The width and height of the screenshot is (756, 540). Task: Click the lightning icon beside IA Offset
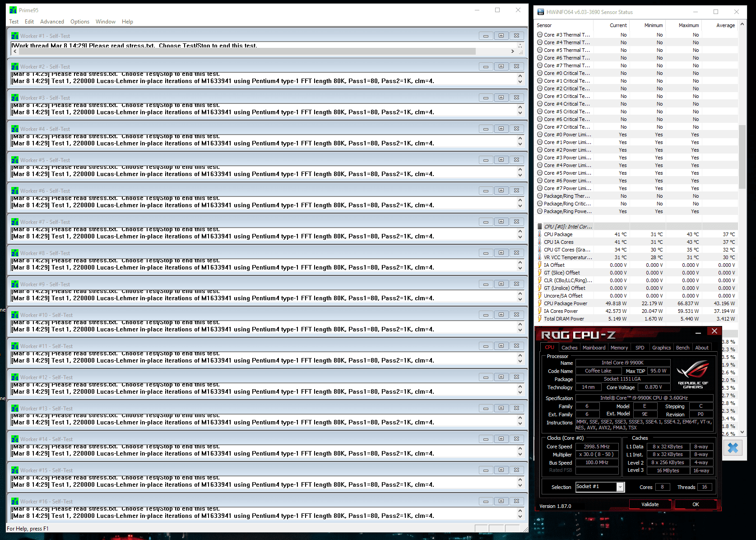point(539,265)
